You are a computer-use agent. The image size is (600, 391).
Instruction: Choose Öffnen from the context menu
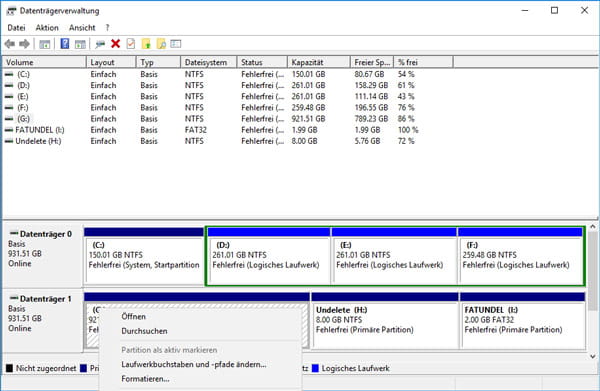pos(134,317)
